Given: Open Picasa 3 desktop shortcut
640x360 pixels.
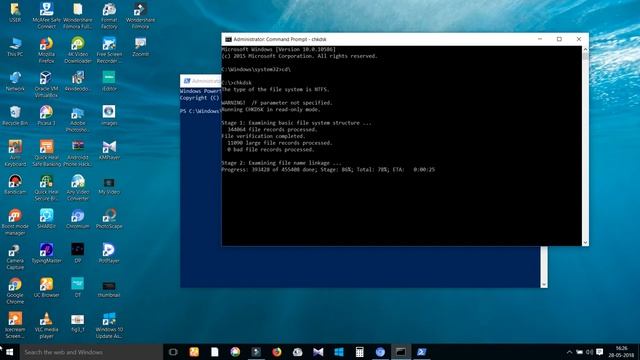Looking at the screenshot, I should (x=47, y=116).
